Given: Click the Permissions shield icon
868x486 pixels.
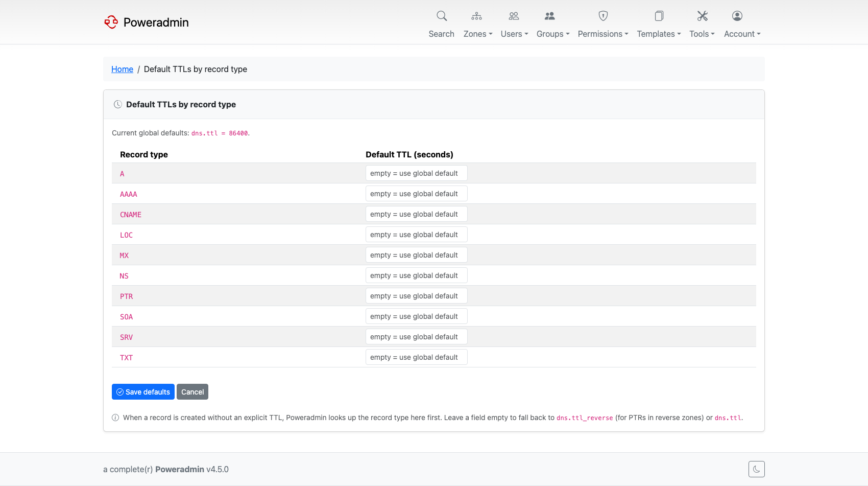Looking at the screenshot, I should pyautogui.click(x=603, y=16).
